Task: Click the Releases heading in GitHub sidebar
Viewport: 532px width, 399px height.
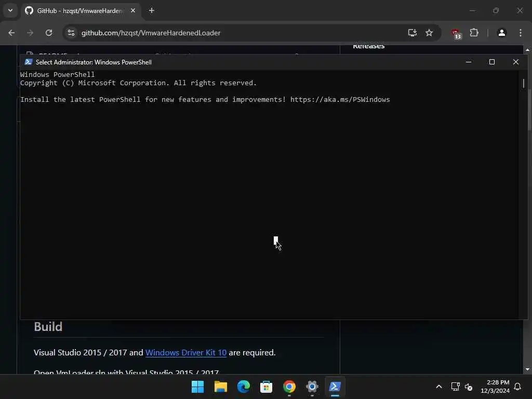Action: pyautogui.click(x=368, y=46)
